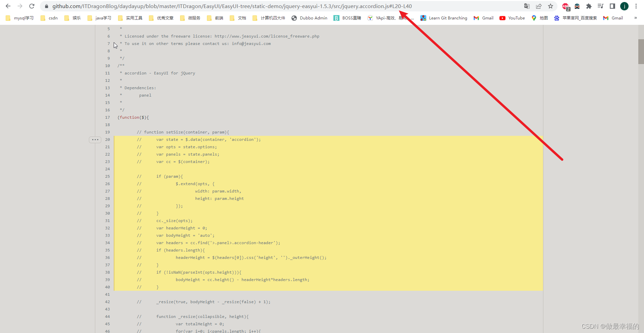This screenshot has width=644, height=333.
Task: Open the 微服务 bookmark folder
Action: [x=190, y=18]
